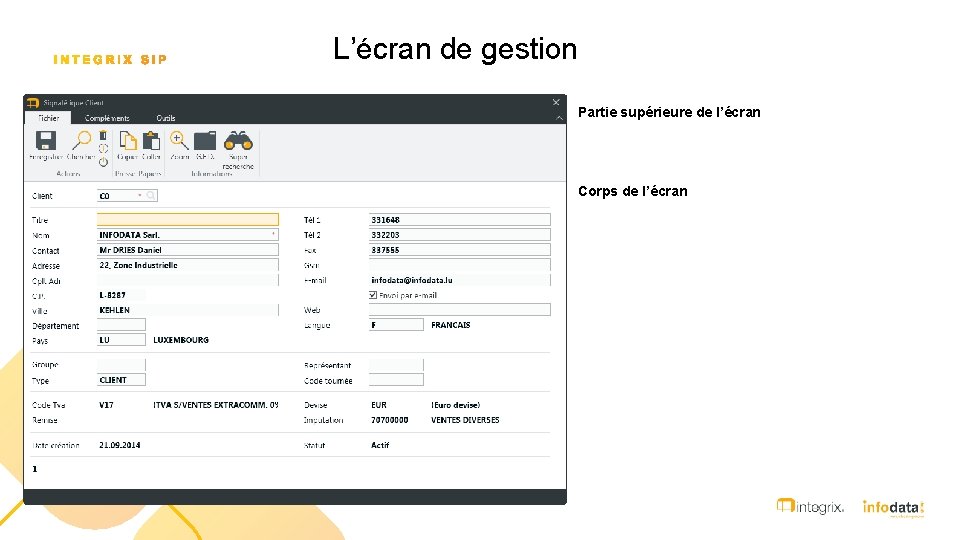Screen dimensions: 960x540
Task: Open the Chercher magnifying glass tool
Action: click(81, 141)
